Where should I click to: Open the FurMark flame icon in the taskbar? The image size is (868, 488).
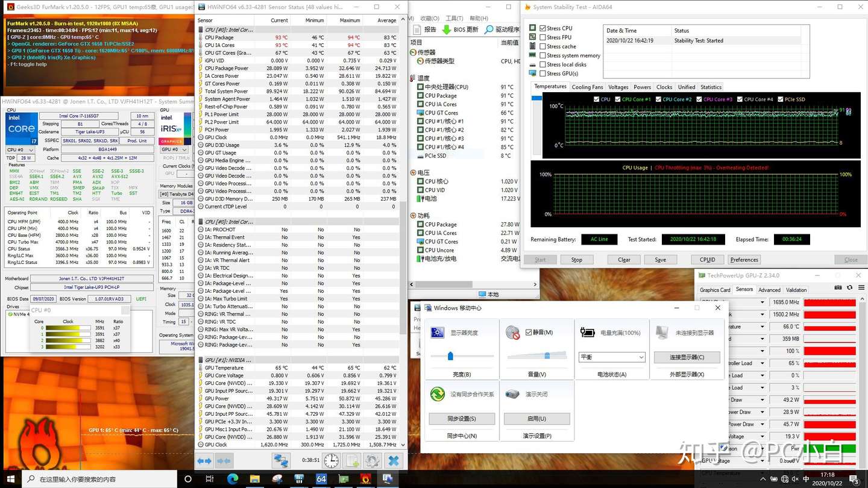[x=367, y=479]
